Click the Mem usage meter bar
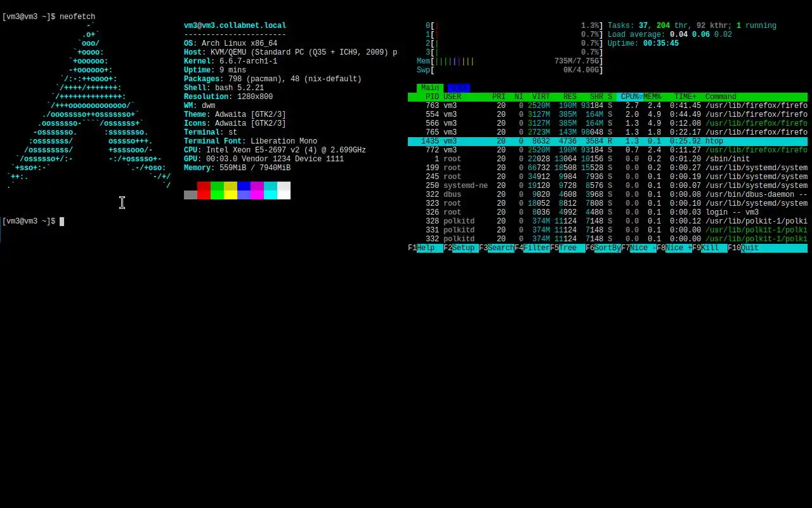 [510, 61]
